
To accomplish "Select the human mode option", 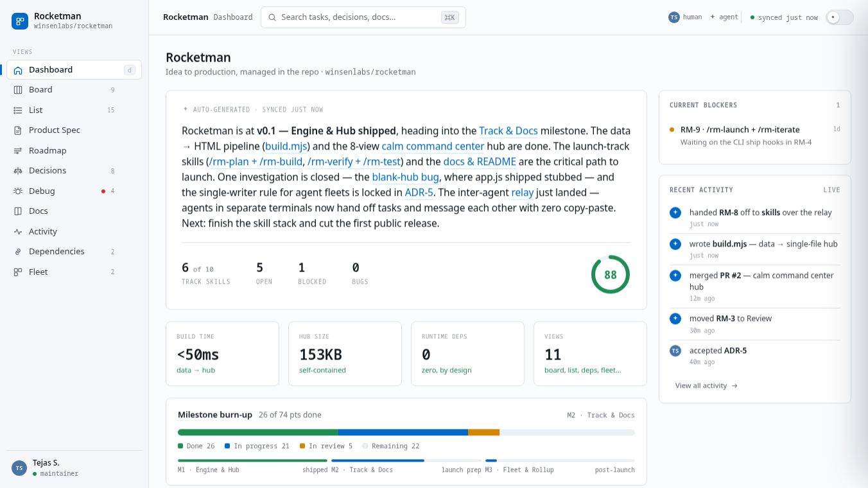I will coord(685,17).
